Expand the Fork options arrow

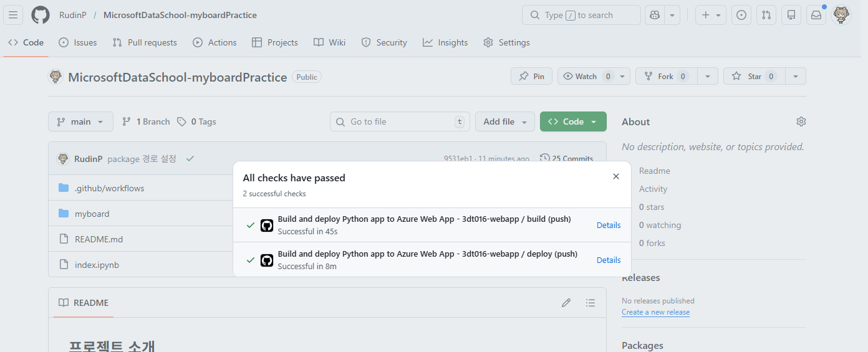pyautogui.click(x=707, y=76)
